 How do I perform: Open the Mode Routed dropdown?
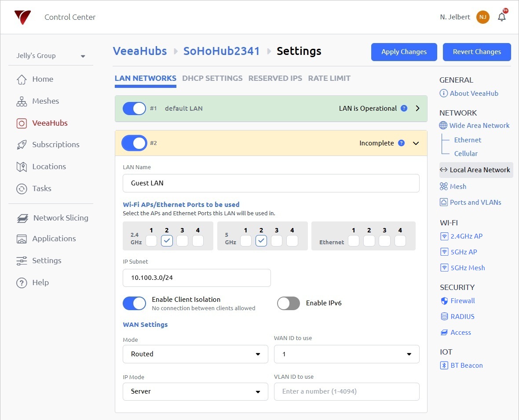click(x=195, y=354)
